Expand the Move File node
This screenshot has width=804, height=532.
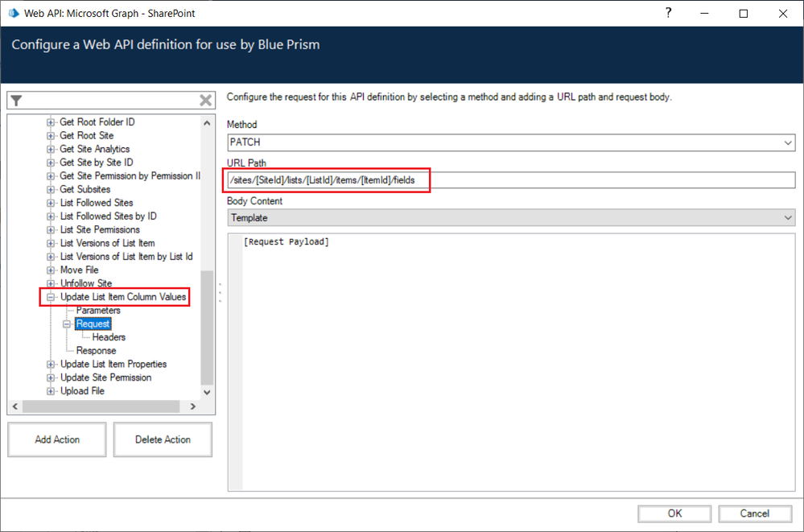coord(50,270)
